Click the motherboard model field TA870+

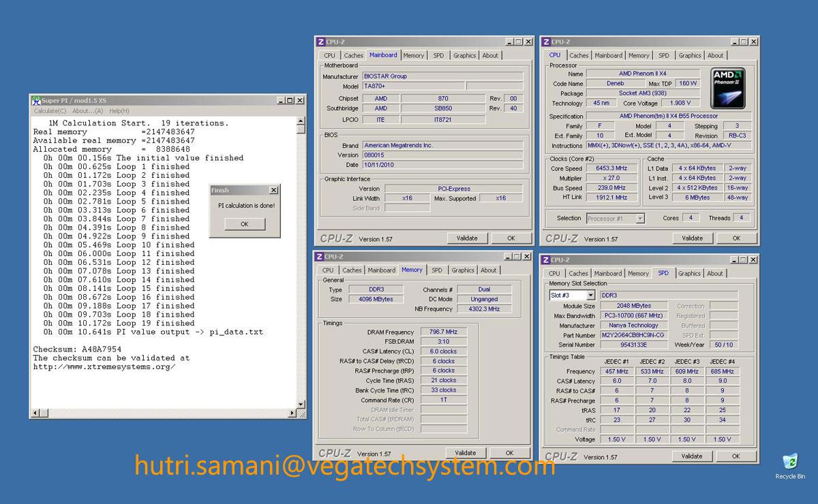pos(412,86)
